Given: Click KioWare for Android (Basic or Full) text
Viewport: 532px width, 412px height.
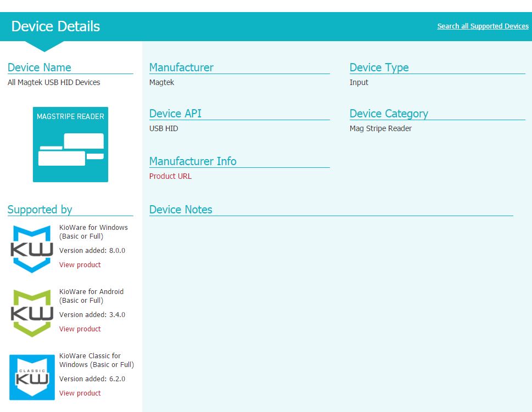Looking at the screenshot, I should point(91,296).
